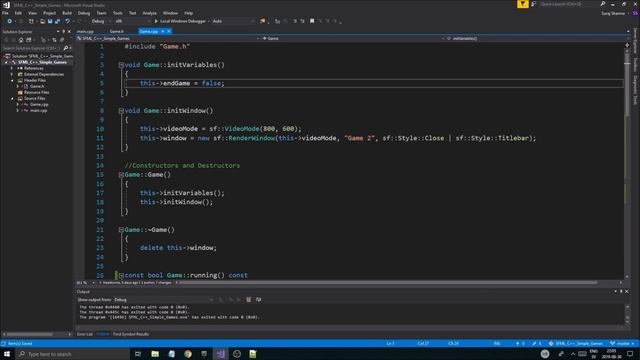Open the Find Symbol Results tab

point(131,334)
